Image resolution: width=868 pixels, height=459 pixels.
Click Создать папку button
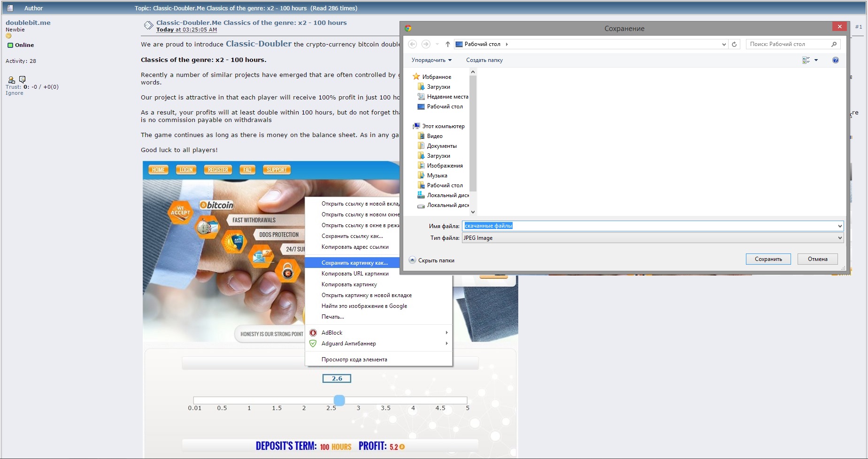point(484,60)
